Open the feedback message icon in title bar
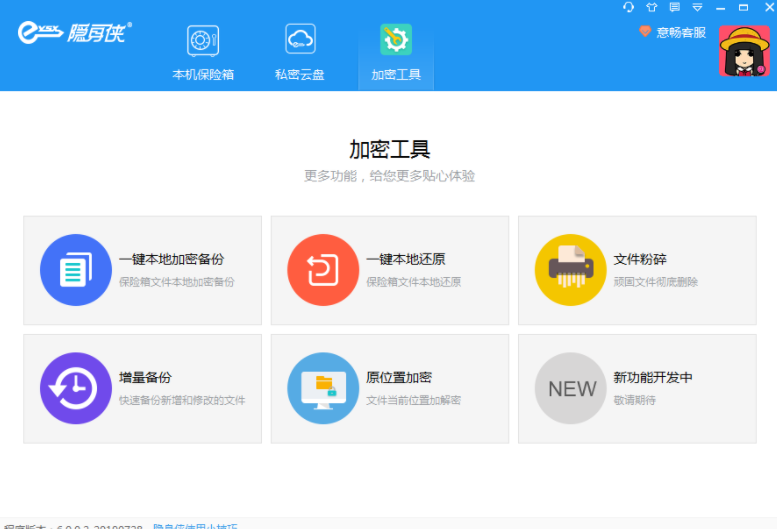Image resolution: width=777 pixels, height=529 pixels. coord(676,7)
